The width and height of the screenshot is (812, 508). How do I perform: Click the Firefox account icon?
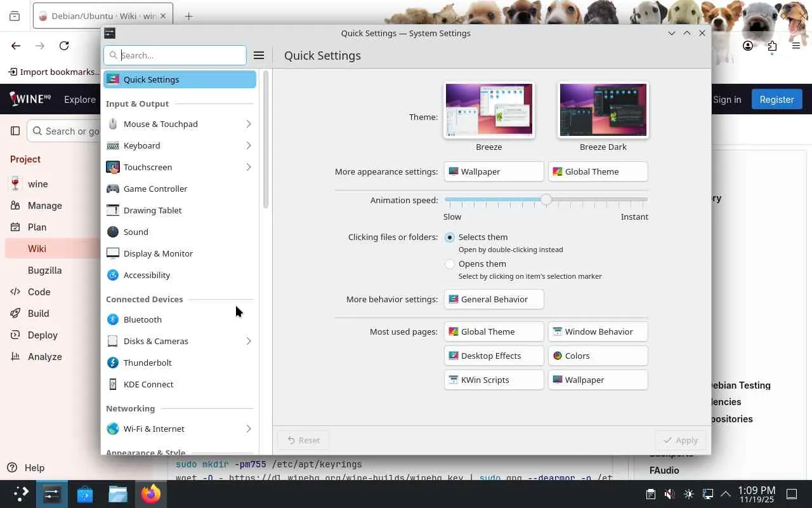[749, 46]
